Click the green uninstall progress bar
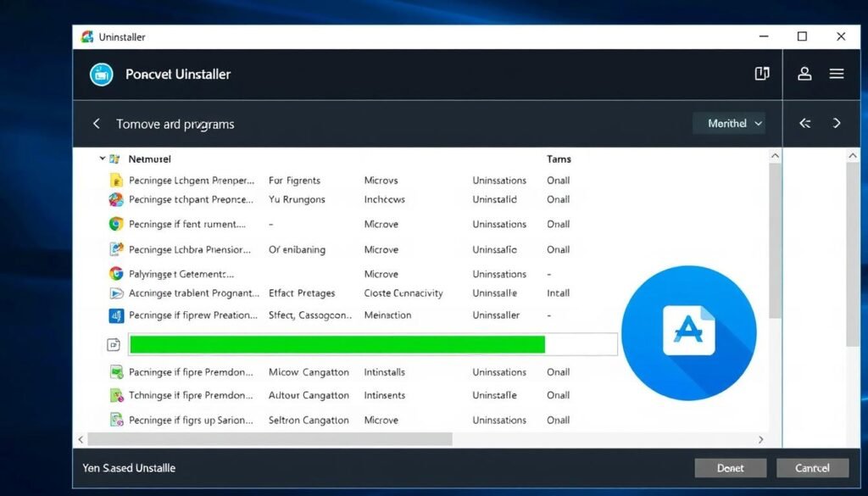868x496 pixels. 337,344
